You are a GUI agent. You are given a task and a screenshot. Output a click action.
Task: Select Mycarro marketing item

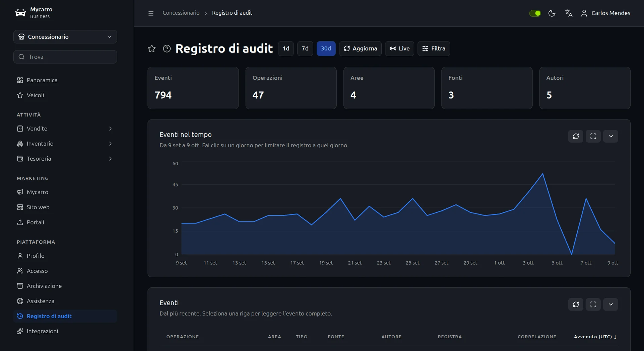click(x=65, y=192)
